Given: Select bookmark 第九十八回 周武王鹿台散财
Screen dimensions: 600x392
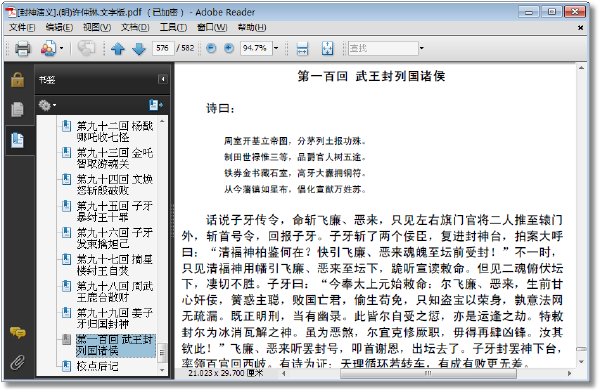Looking at the screenshot, I should [114, 291].
